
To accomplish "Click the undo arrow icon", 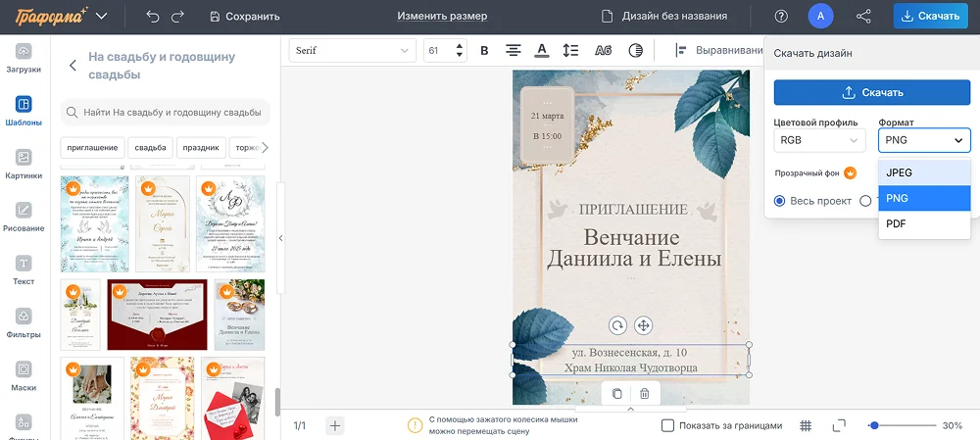I will coord(152,16).
